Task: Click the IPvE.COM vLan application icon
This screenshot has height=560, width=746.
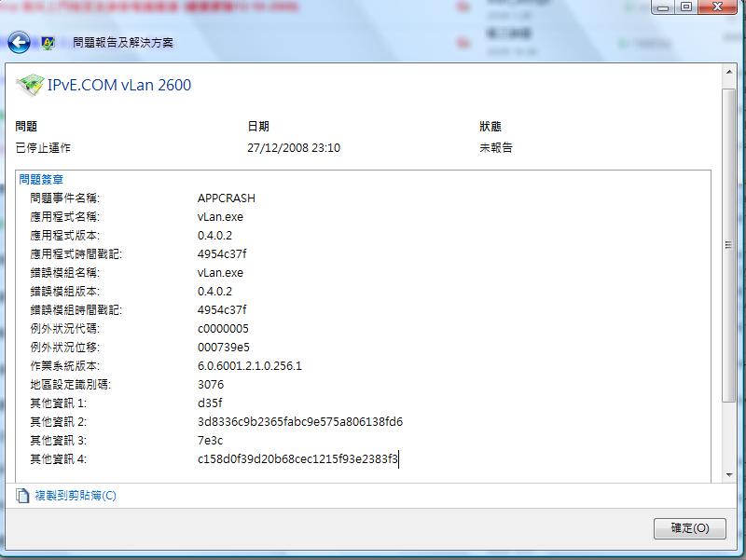Action: pos(30,85)
